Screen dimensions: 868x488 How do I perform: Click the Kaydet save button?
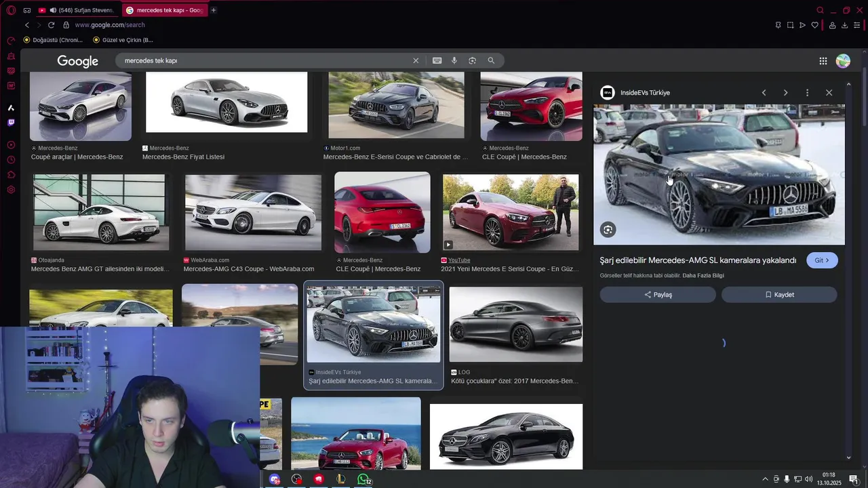779,295
